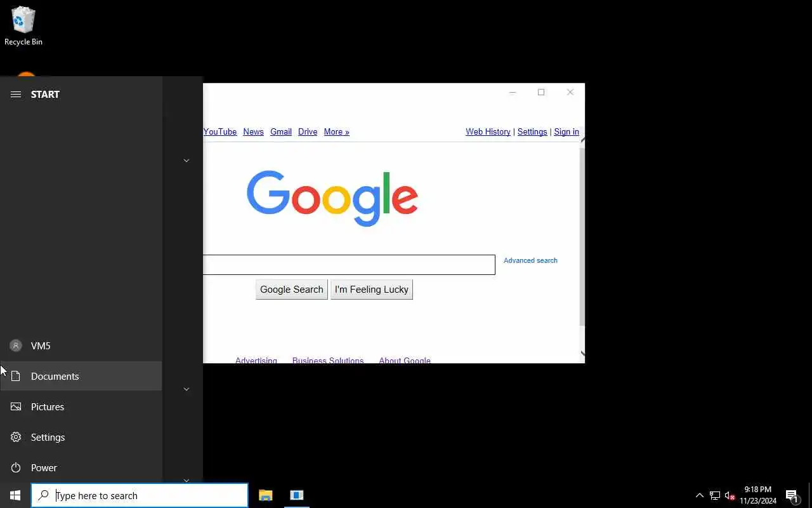812x508 pixels.
Task: Show hidden system tray icons
Action: coord(699,495)
